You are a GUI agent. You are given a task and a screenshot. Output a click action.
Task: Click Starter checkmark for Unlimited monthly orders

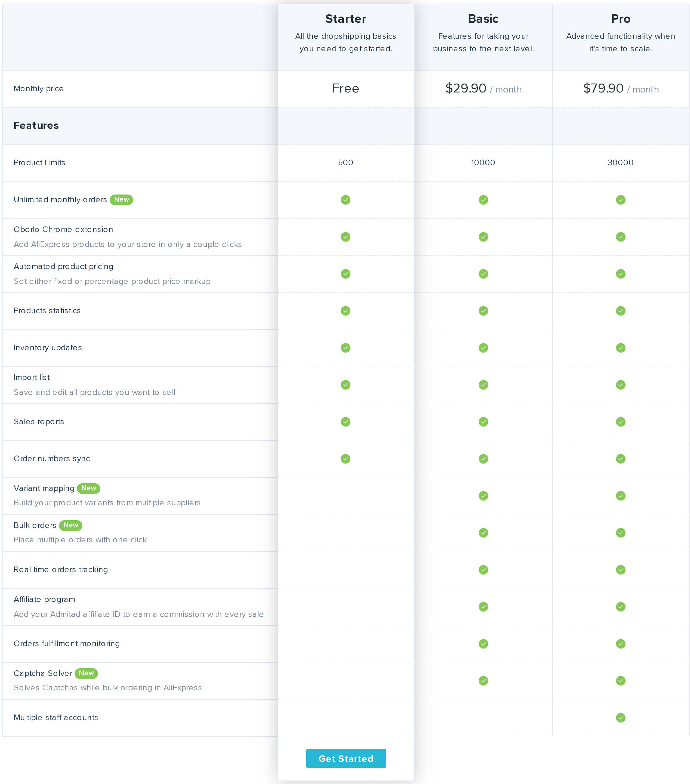point(345,200)
